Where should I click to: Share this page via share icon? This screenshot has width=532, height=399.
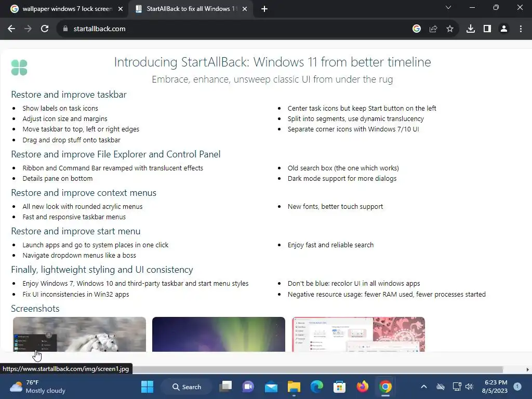pos(433,29)
